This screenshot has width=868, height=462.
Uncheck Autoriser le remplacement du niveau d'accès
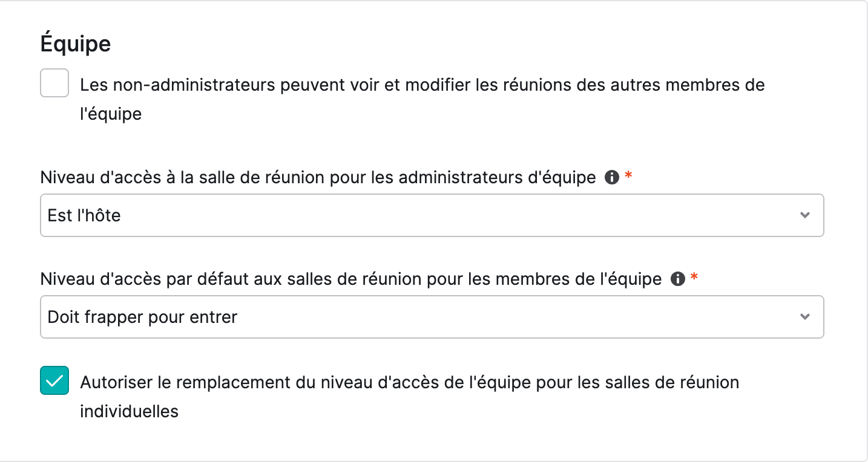54,381
